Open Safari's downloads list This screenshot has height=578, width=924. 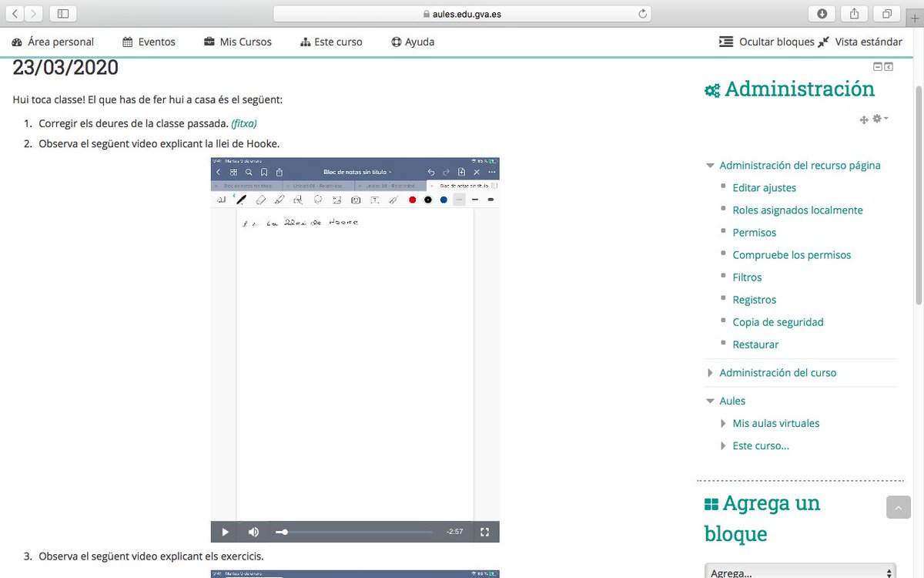[822, 13]
